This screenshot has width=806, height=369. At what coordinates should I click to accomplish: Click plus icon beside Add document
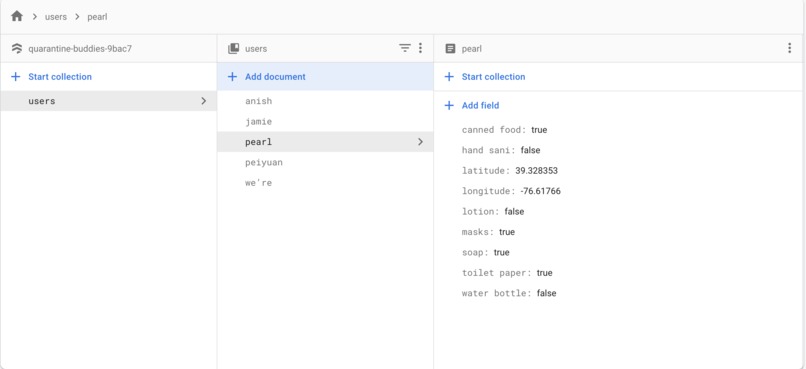[232, 77]
